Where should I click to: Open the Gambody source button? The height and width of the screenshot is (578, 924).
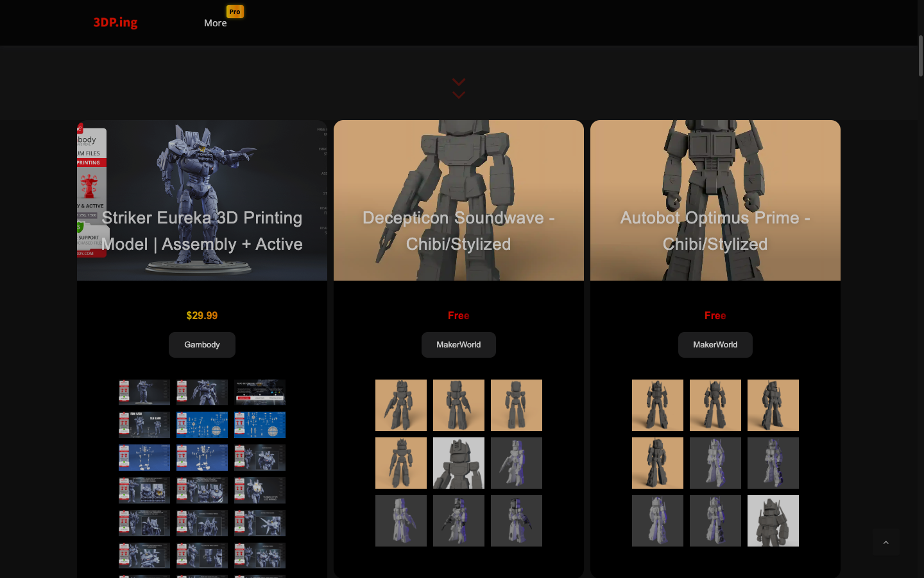[x=202, y=345]
